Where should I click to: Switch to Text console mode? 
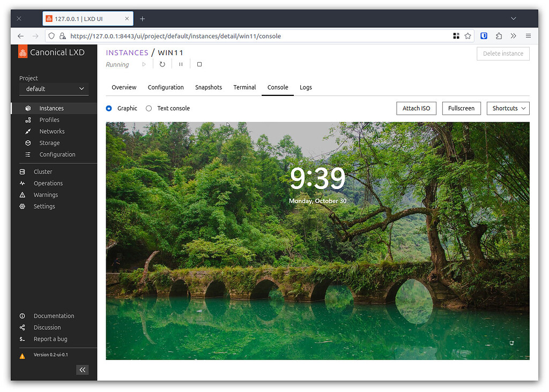pyautogui.click(x=149, y=108)
